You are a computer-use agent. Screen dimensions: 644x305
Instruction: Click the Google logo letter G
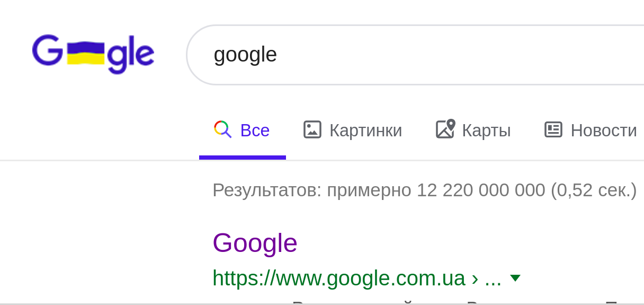pyautogui.click(x=47, y=50)
